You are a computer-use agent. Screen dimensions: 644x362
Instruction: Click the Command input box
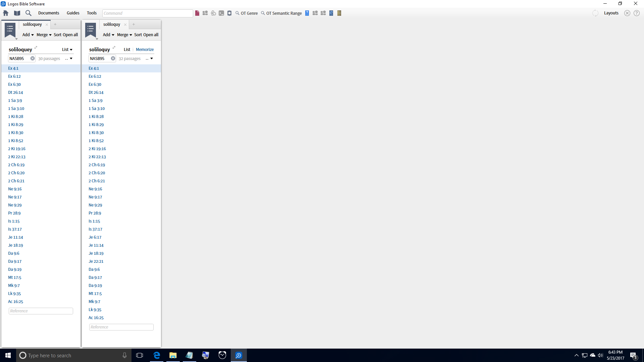[148, 13]
